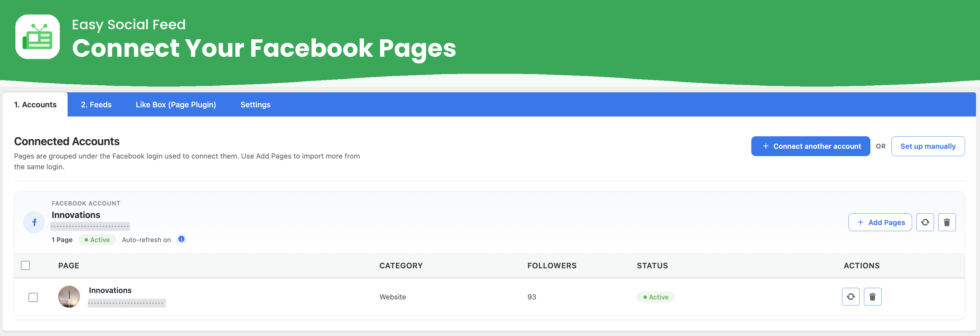Open the 2. Feeds tab

pyautogui.click(x=96, y=104)
